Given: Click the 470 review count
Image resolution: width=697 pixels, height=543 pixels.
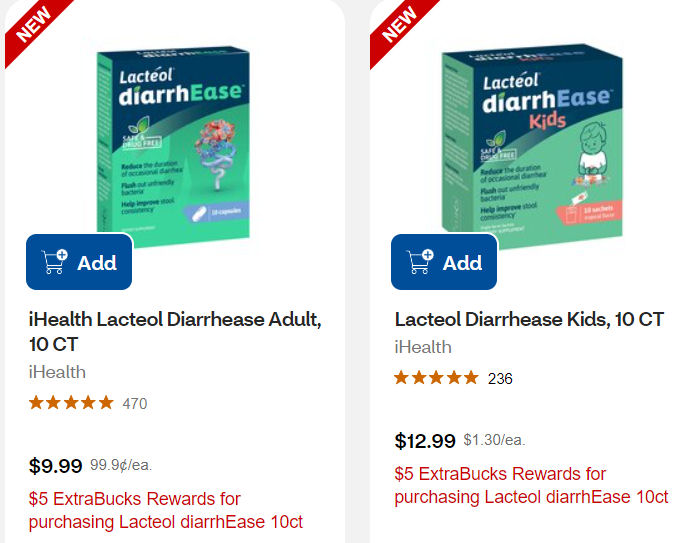Looking at the screenshot, I should pyautogui.click(x=134, y=404).
